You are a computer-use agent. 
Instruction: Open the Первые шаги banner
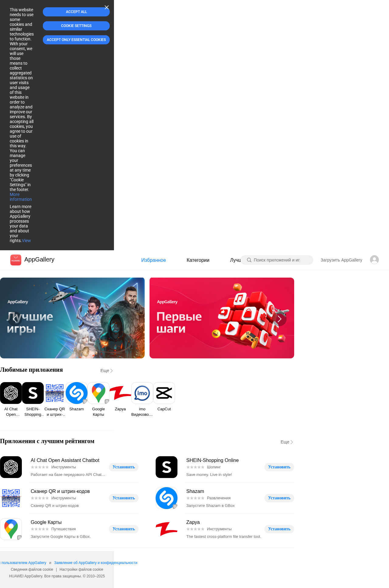222,318
